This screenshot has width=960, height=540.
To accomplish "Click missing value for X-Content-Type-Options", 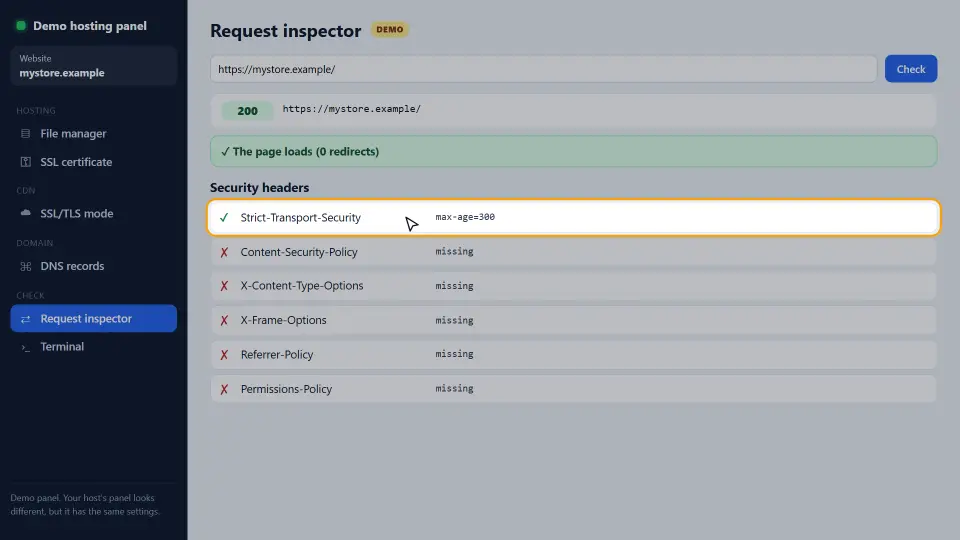I will coord(454,286).
